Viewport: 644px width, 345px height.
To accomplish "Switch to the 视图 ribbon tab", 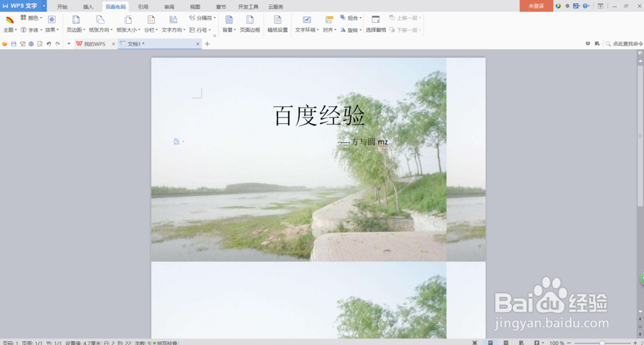I will 195,6.
